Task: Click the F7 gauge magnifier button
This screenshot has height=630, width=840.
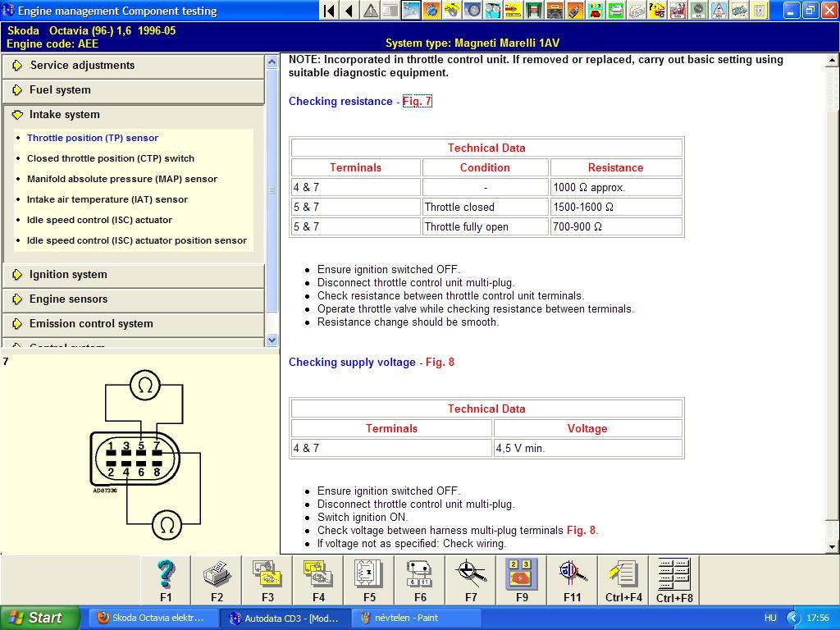Action: pos(471,581)
